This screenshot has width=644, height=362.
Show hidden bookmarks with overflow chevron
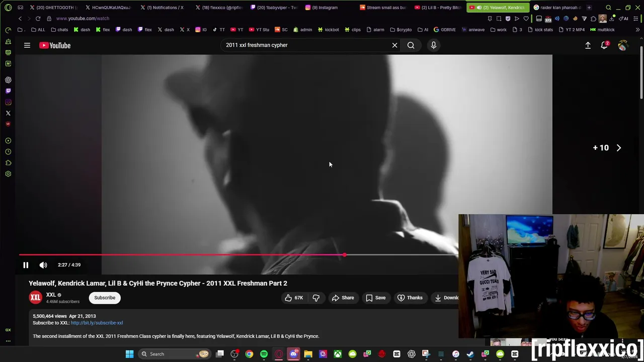pyautogui.click(x=637, y=30)
